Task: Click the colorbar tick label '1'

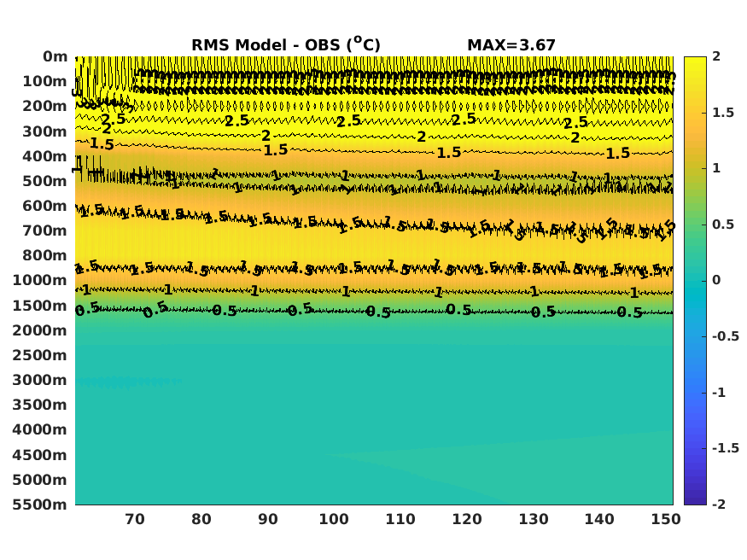Action: [716, 168]
